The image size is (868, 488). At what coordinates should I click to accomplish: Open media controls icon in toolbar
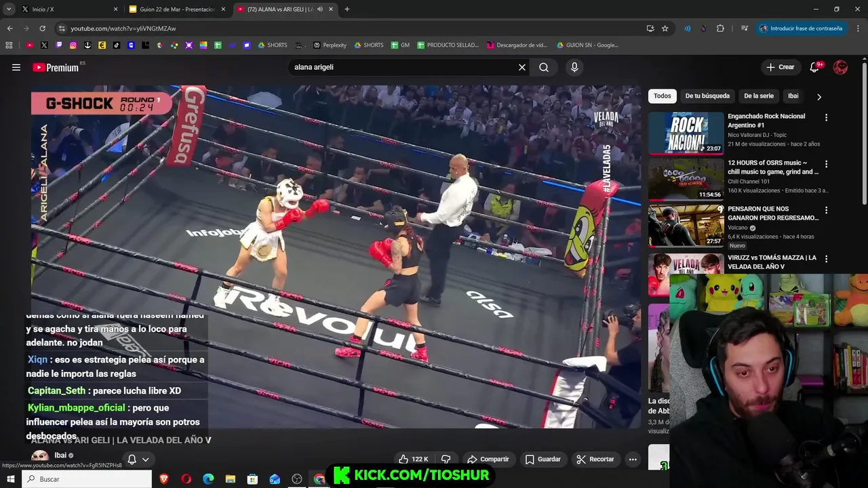(x=744, y=28)
